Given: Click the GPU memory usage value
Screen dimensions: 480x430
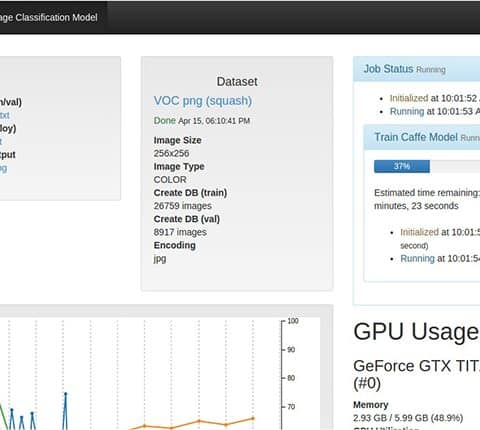Looking at the screenshot, I should [408, 418].
